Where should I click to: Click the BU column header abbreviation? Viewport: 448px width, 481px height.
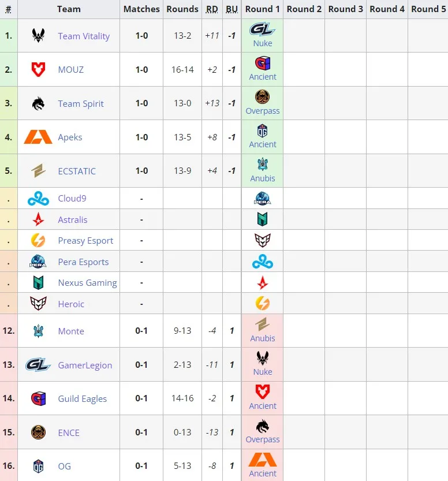click(232, 9)
